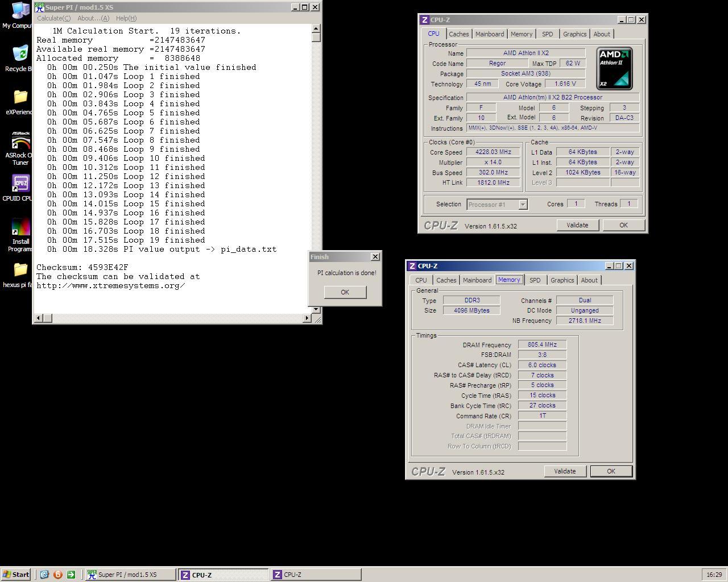Click Super PI horizontal scrollbar left arrow
This screenshot has height=582, width=728.
(39, 318)
